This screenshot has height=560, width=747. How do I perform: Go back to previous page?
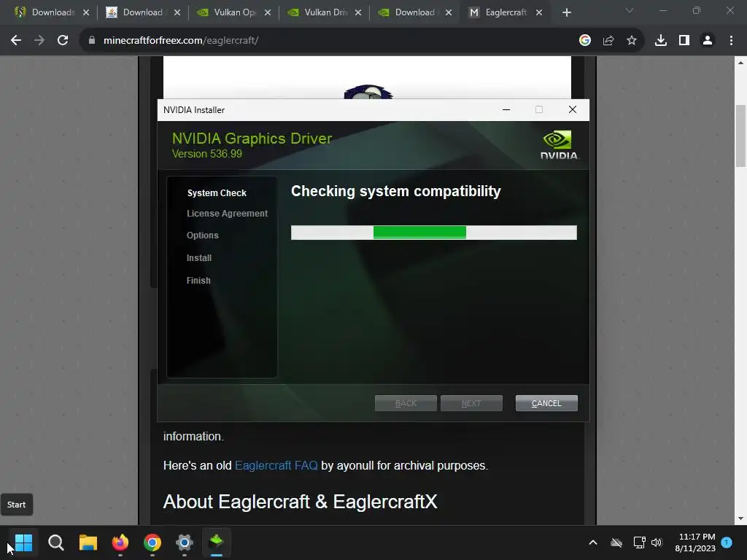(16, 41)
